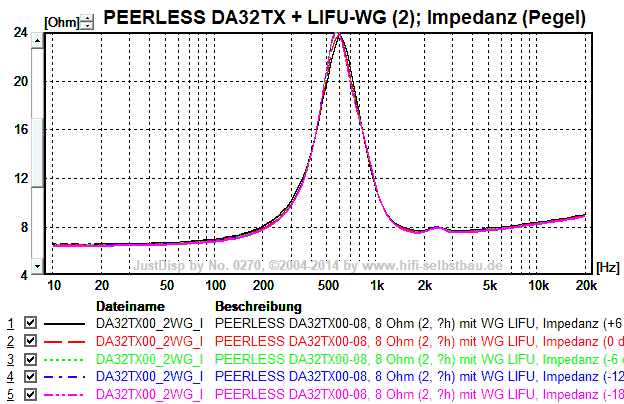
Task: Select the number 1 legend link
Action: [x=11, y=324]
